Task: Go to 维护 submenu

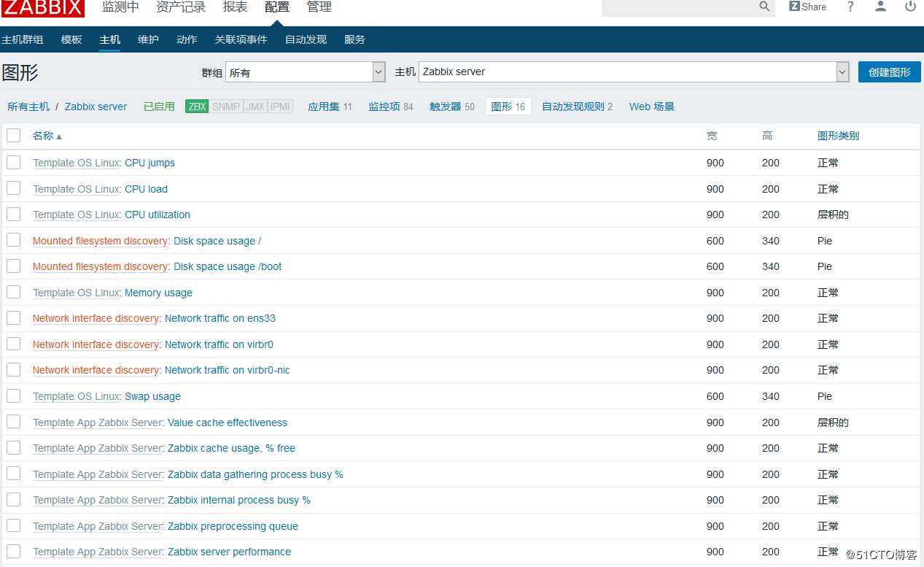Action: (148, 39)
